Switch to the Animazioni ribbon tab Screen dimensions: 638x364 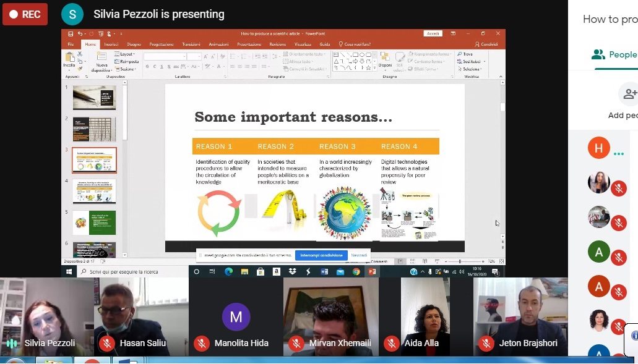[x=218, y=44]
